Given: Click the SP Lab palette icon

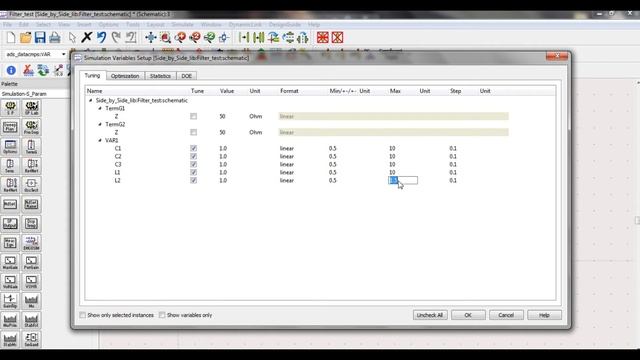Looking at the screenshot, I should click(x=31, y=108).
